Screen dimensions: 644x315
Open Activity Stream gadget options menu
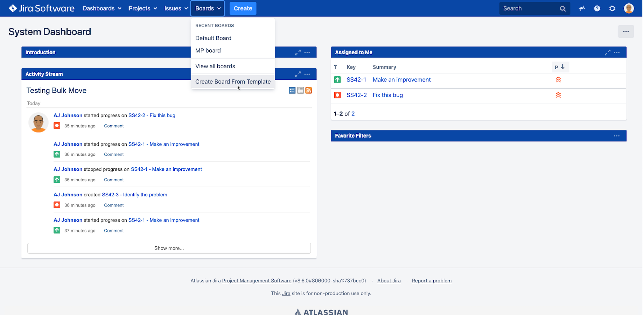pyautogui.click(x=307, y=74)
